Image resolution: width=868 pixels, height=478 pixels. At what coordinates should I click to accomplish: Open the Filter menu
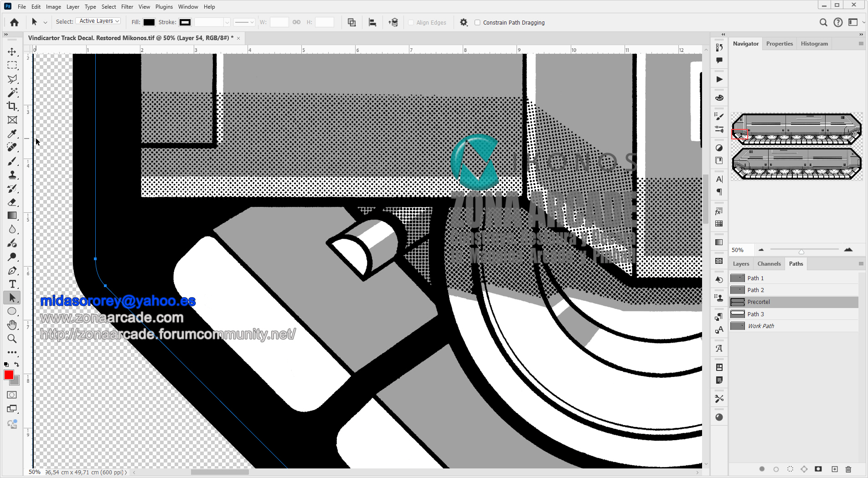tap(127, 7)
